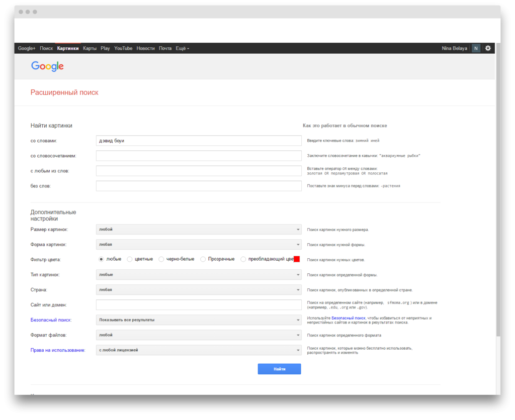
Task: Open the 'Размер картинок' dropdown
Action: [199, 230]
